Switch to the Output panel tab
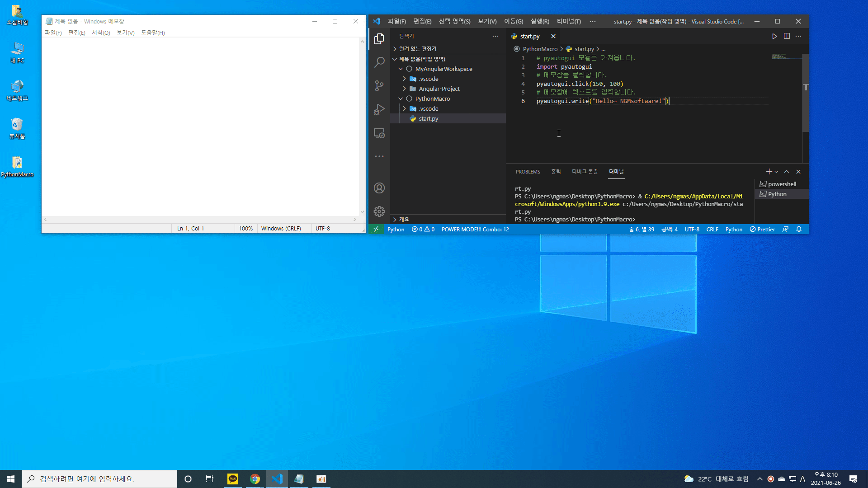The height and width of the screenshot is (488, 868). (x=556, y=172)
